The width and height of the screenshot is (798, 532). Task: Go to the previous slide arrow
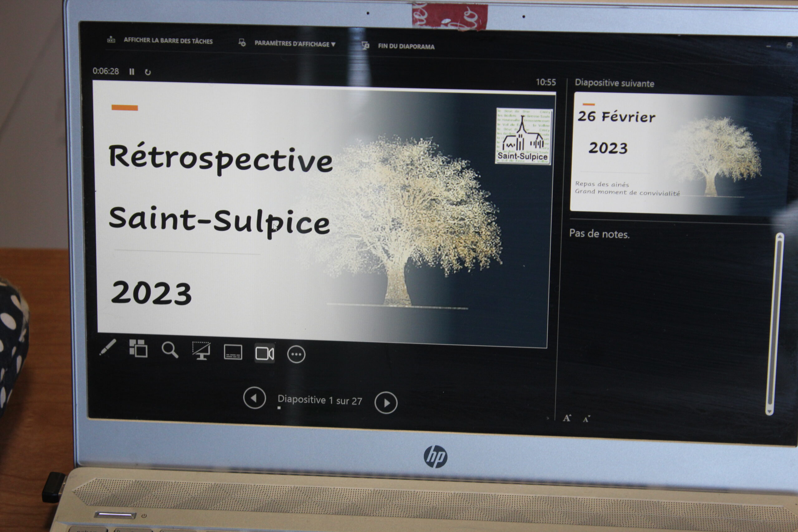click(254, 398)
